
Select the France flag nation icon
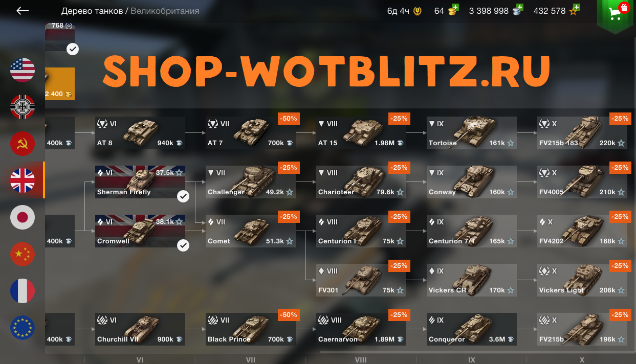[x=23, y=291]
